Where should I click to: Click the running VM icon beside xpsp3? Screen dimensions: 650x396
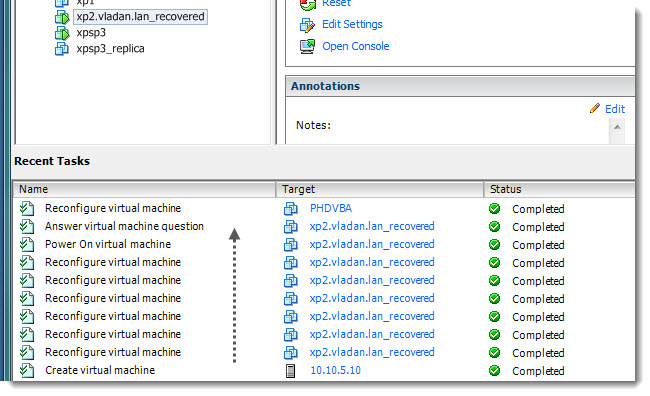[62, 33]
